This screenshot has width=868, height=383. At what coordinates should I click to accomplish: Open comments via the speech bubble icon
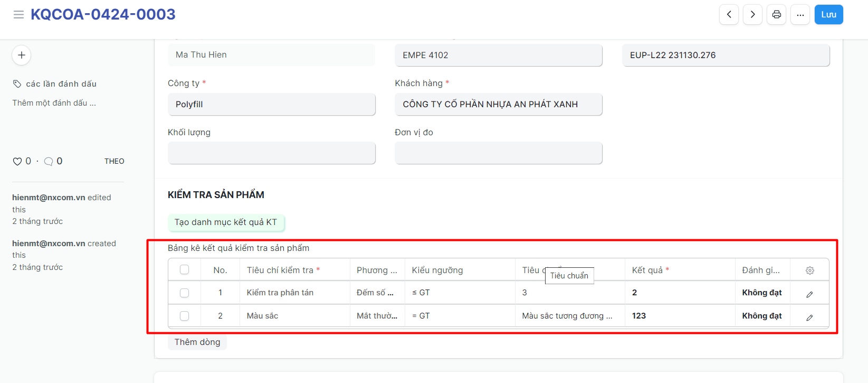49,162
